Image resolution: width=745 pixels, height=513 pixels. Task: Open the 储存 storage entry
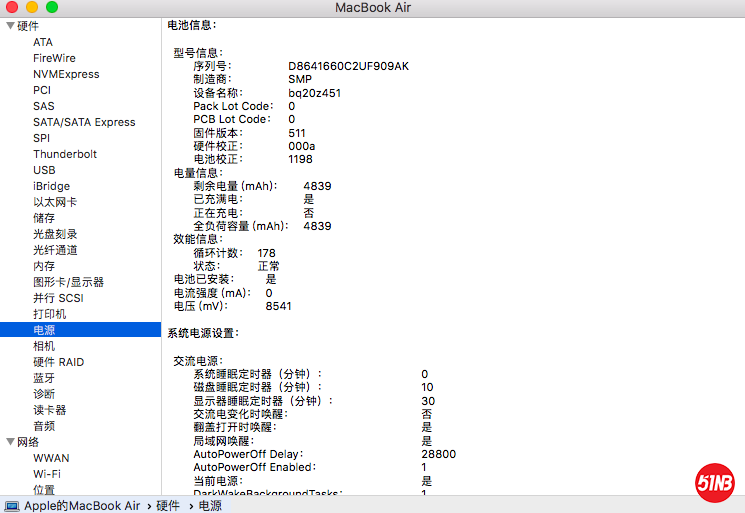44,218
